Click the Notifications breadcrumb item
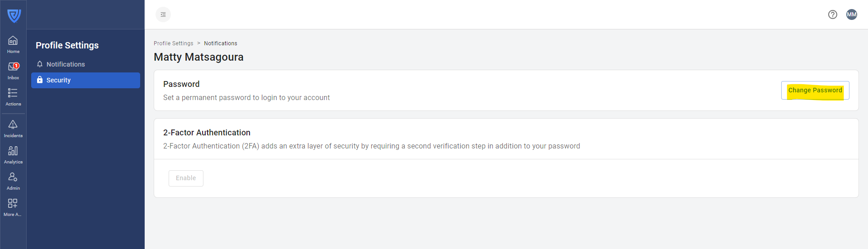 coord(221,43)
